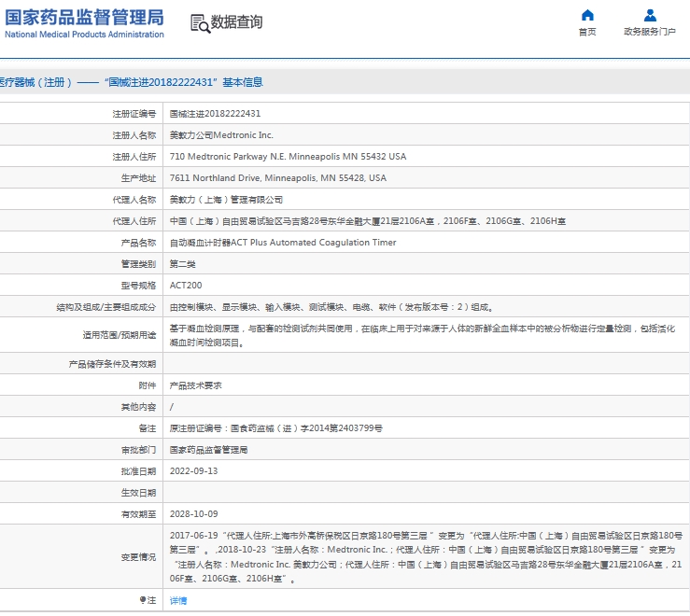Click the 有效期至 row label

tap(138, 514)
